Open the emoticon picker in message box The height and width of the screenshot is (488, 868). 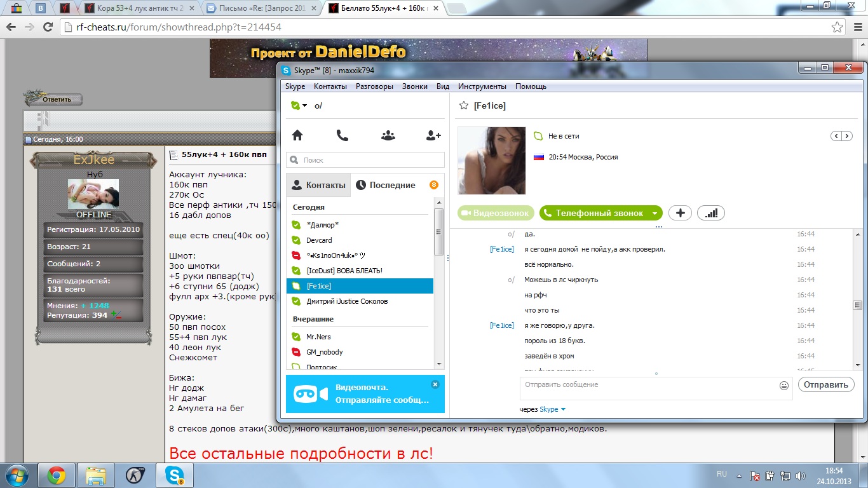pyautogui.click(x=784, y=386)
